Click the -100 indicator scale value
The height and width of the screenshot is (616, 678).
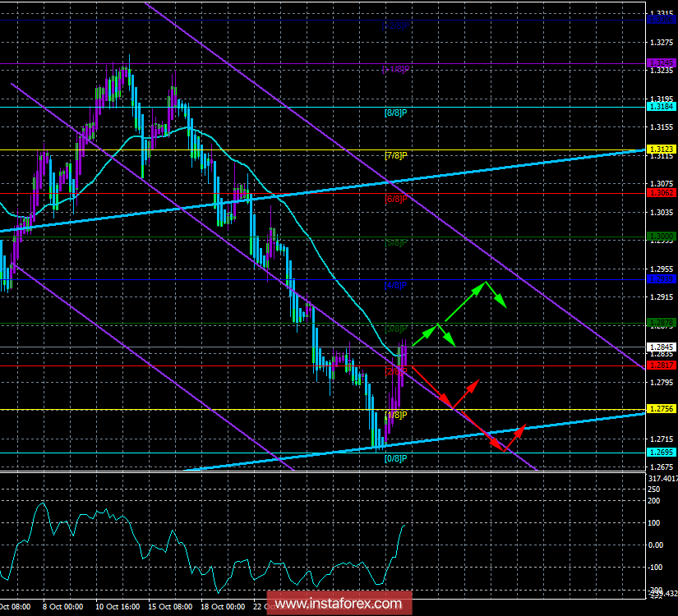point(655,568)
